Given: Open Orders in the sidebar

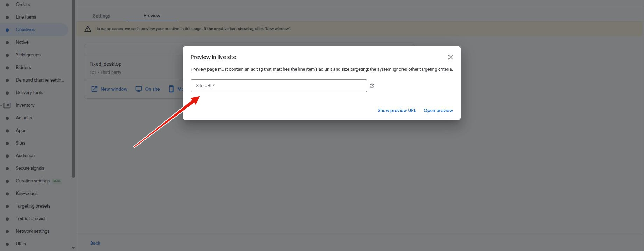Looking at the screenshot, I should [x=23, y=5].
